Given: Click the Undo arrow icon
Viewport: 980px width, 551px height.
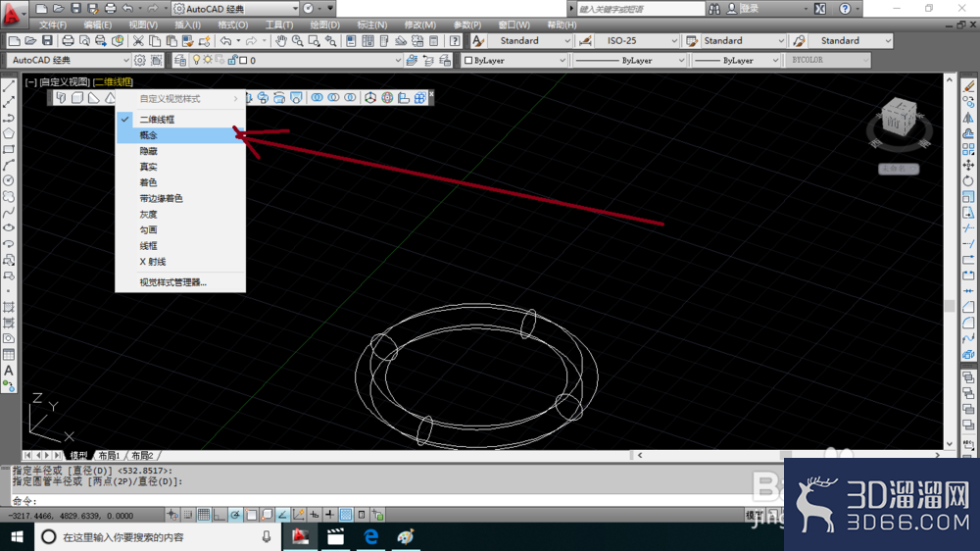Looking at the screenshot, I should 225,41.
